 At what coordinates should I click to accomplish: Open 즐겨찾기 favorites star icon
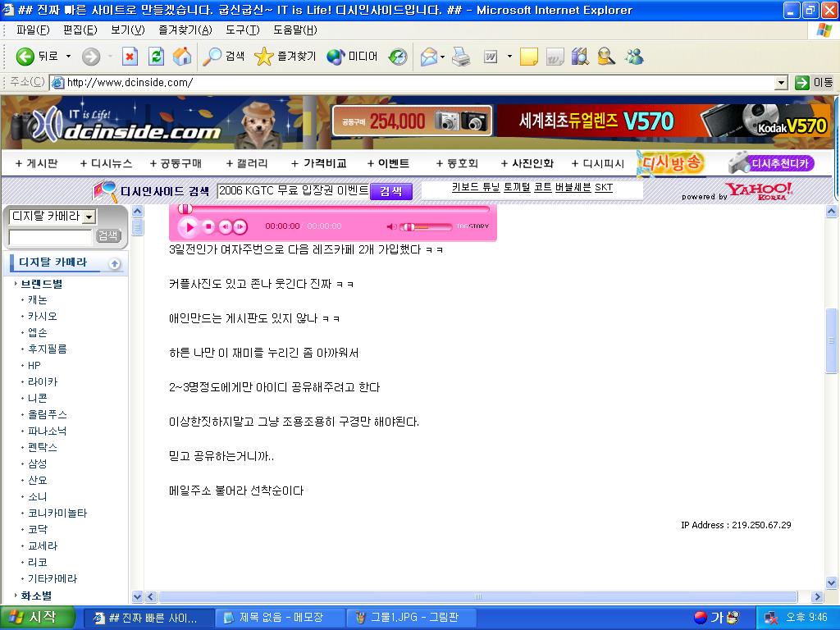point(285,57)
